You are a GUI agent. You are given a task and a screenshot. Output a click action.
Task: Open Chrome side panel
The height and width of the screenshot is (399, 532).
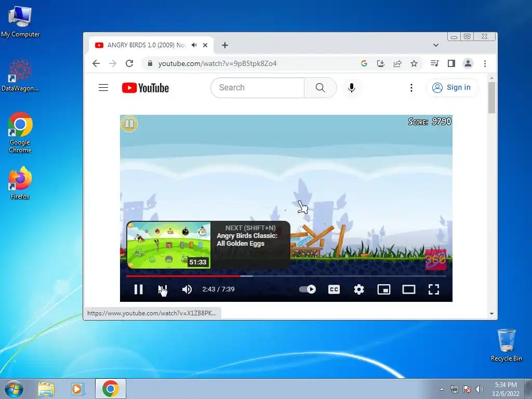451,63
